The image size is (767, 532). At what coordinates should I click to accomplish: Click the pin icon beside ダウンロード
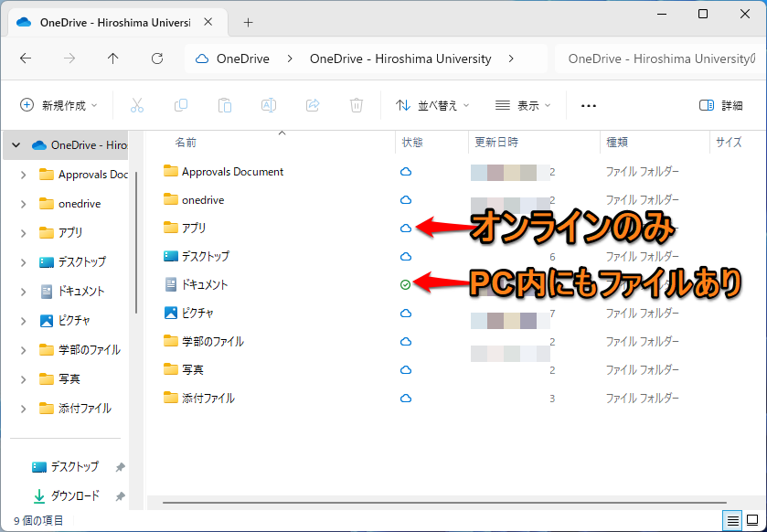point(120,496)
